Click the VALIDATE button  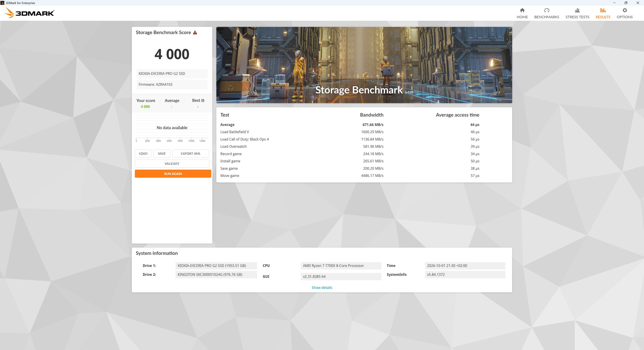172,164
